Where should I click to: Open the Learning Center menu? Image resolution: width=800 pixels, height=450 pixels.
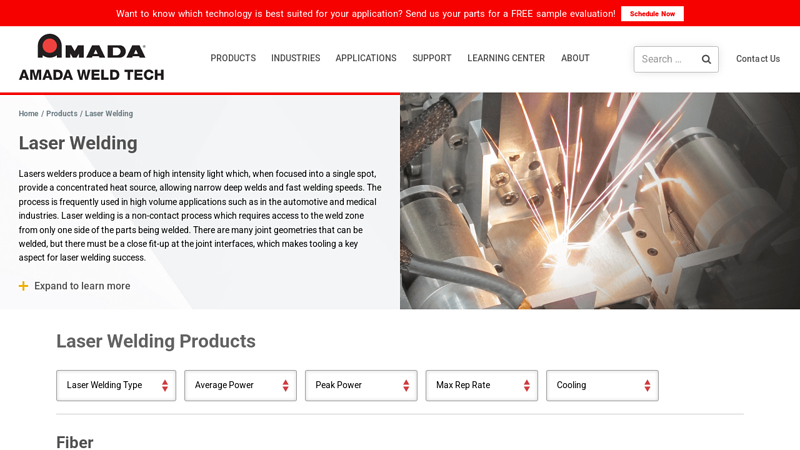coord(506,58)
